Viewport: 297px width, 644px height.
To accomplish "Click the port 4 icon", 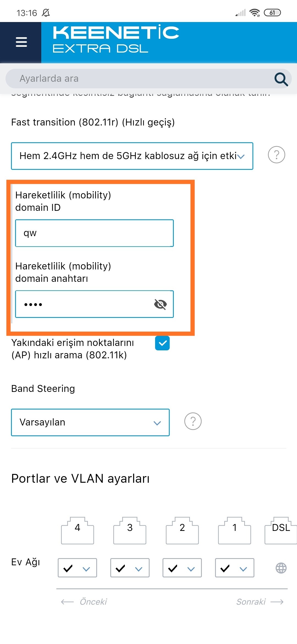I will click(x=78, y=530).
